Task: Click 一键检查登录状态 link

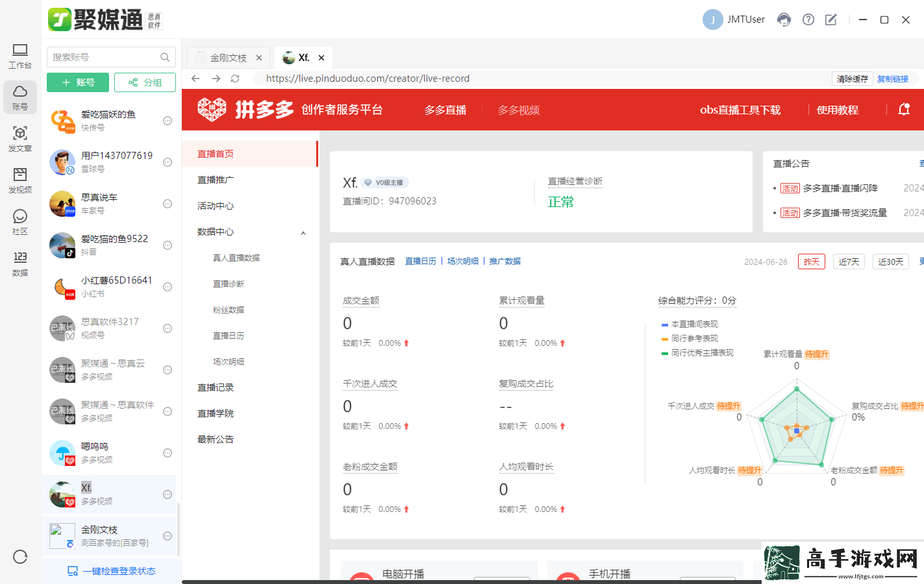Action: pos(112,571)
